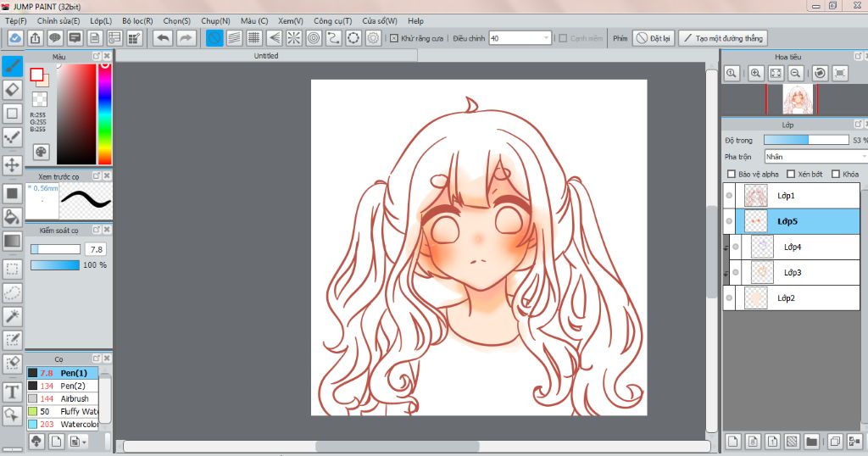
Task: Open the Bộ lọc(R) menu
Action: point(137,21)
